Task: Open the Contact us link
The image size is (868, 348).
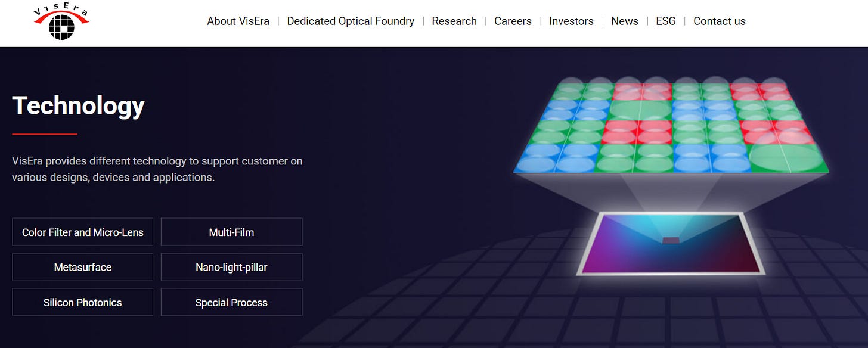Action: (x=719, y=21)
